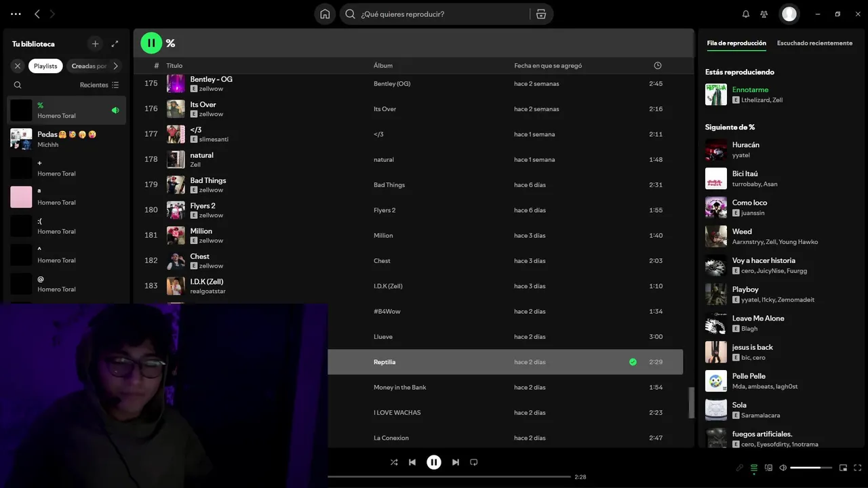
Task: Open the three-dots app menu
Action: click(16, 14)
